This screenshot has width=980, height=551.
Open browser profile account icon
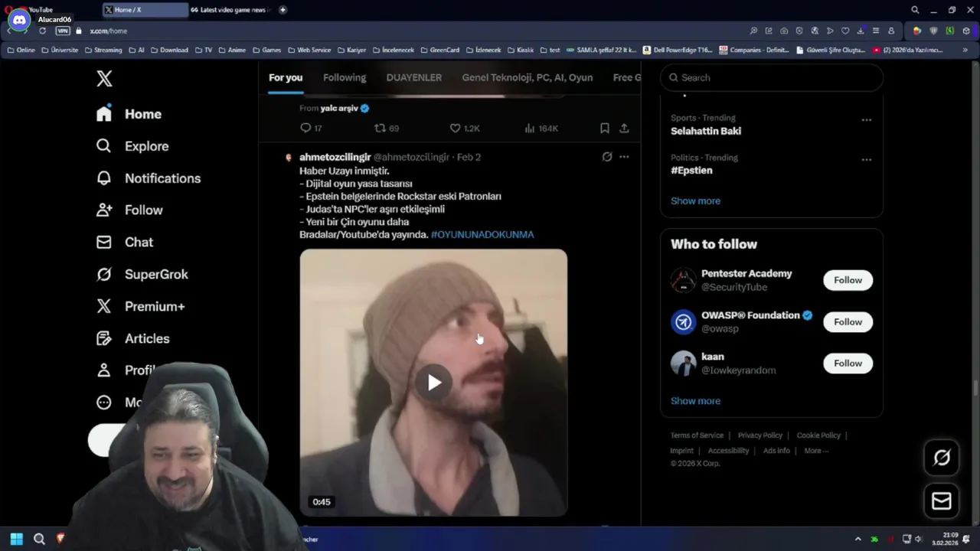point(891,31)
